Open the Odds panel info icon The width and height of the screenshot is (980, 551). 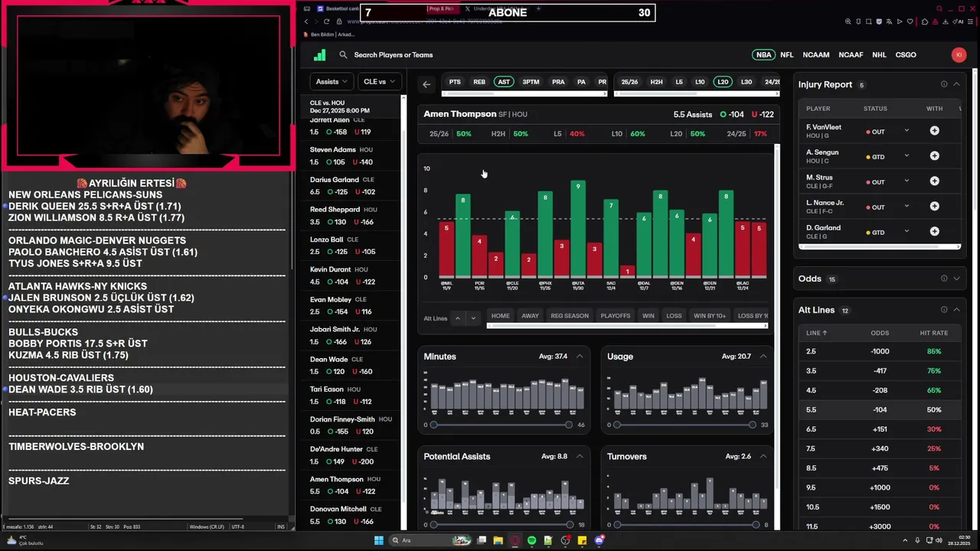point(944,279)
